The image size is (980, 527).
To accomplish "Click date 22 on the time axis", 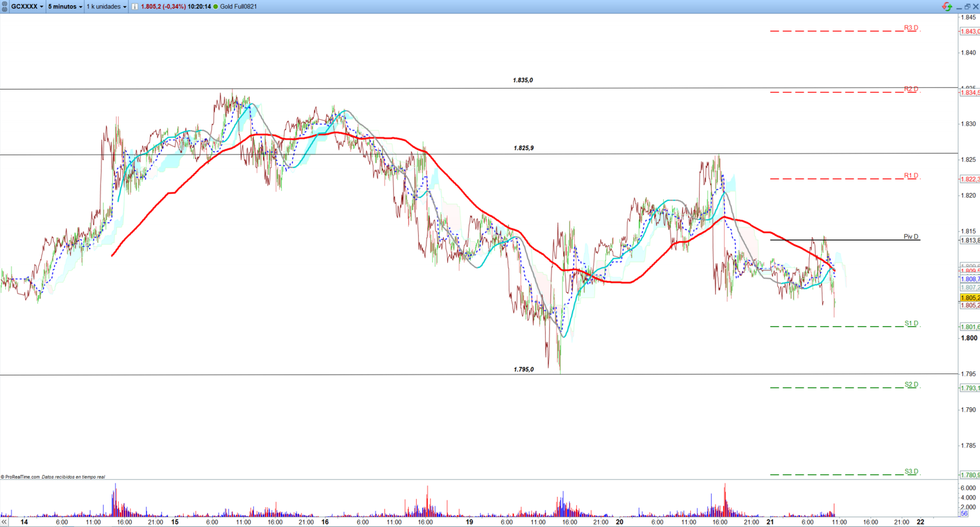I will coord(920,522).
